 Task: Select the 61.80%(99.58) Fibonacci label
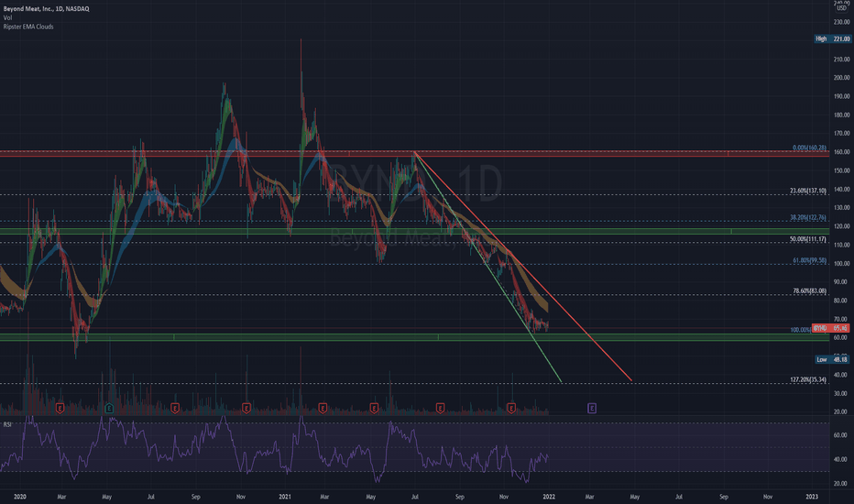[x=810, y=260]
